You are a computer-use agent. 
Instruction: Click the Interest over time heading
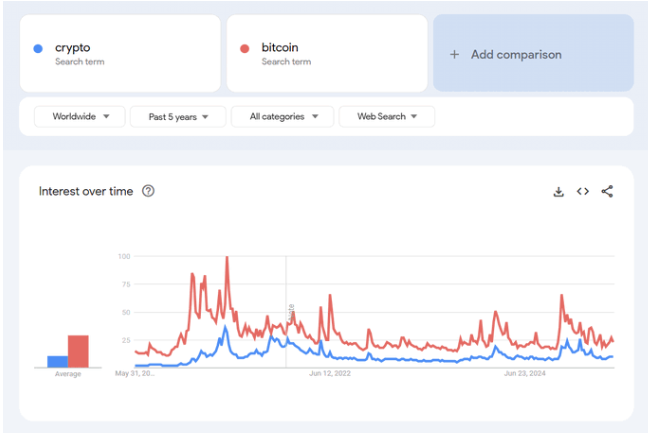[x=85, y=191]
